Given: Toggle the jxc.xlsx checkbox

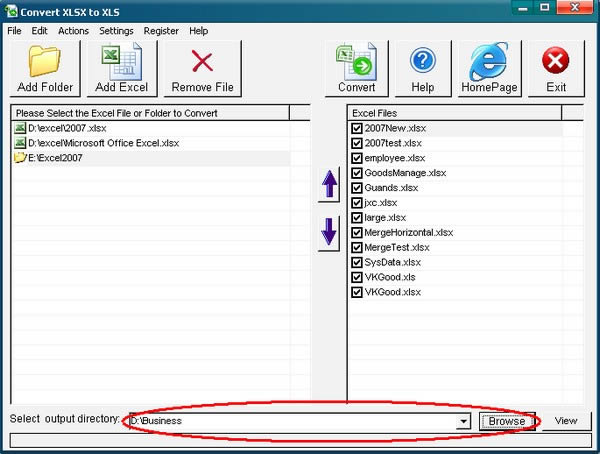Looking at the screenshot, I should pyautogui.click(x=357, y=203).
